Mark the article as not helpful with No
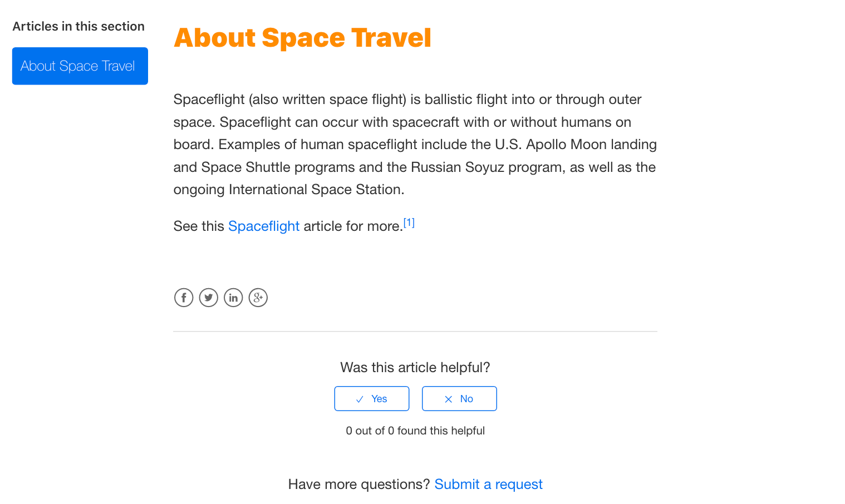 [459, 398]
